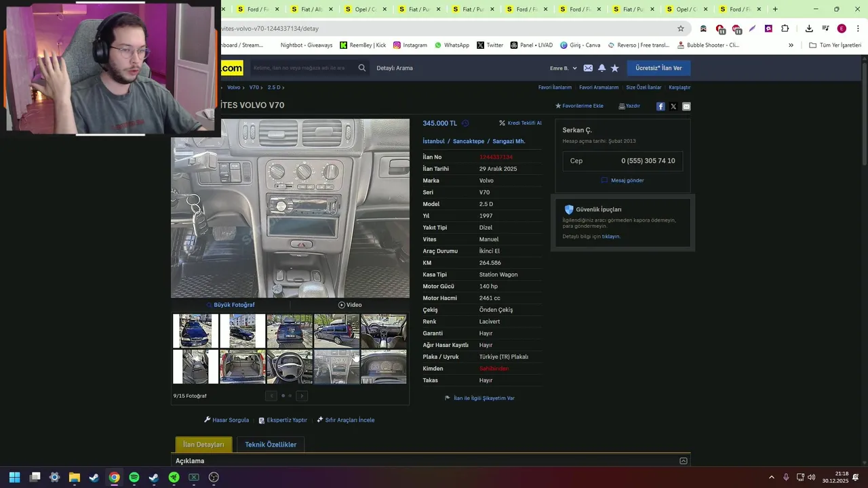Open Sıfır Araçları İncele link

click(346, 420)
